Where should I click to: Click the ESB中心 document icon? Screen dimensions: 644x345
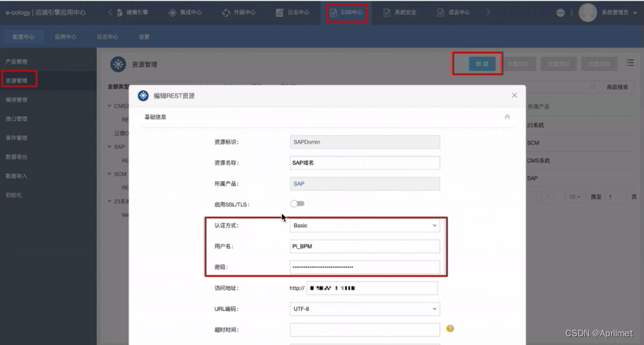[333, 13]
